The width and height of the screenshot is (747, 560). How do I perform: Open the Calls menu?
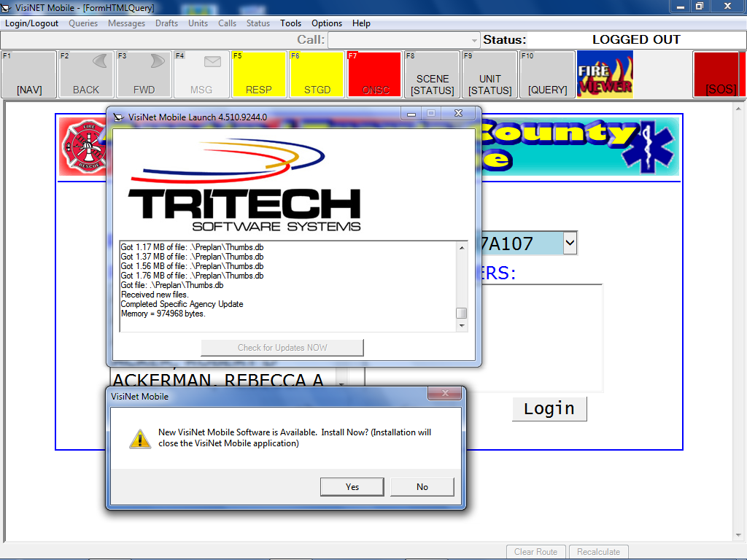pyautogui.click(x=228, y=23)
